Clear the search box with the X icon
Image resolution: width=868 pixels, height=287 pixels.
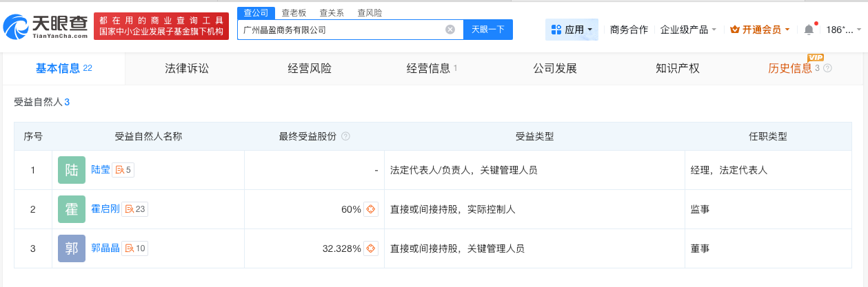450,30
